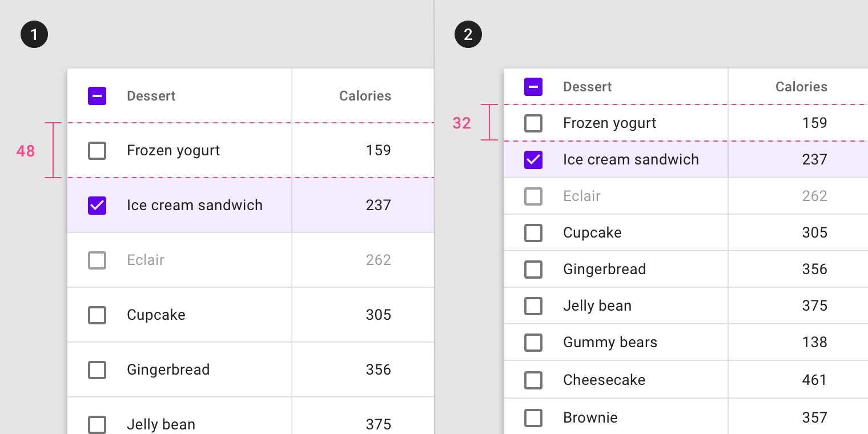Uncheck Ice cream sandwich in example 1
The width and height of the screenshot is (868, 434).
[x=97, y=206]
